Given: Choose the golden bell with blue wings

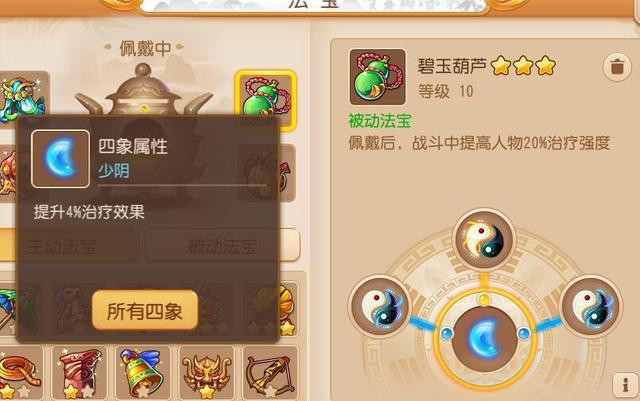Looking at the screenshot, I should 143,372.
